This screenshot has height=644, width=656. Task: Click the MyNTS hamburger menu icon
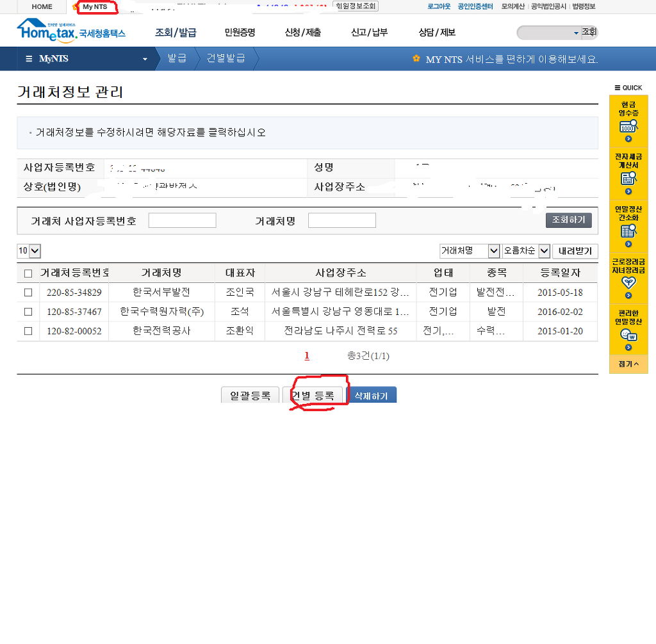click(29, 58)
